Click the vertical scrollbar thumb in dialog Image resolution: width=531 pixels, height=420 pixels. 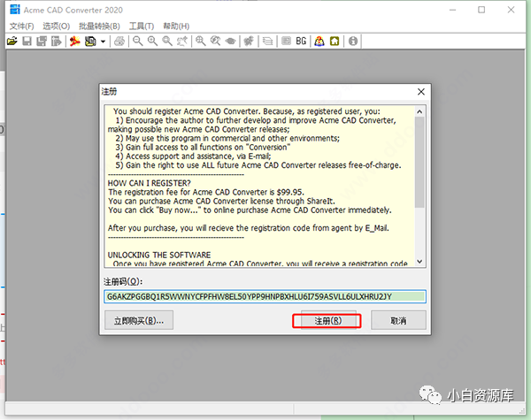pyautogui.click(x=419, y=162)
